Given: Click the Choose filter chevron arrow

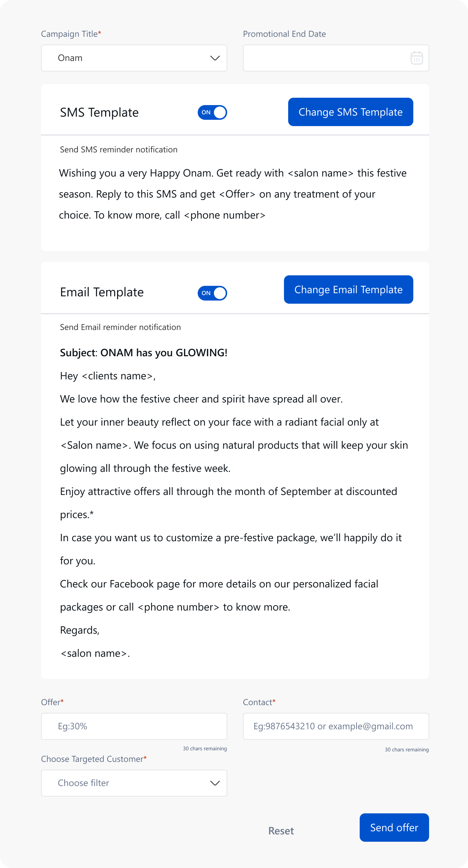Looking at the screenshot, I should tap(215, 783).
